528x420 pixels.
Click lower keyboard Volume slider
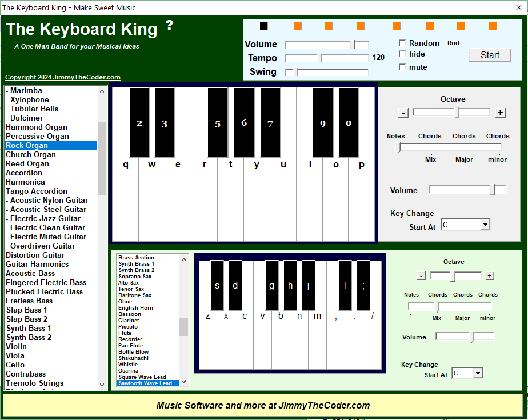pos(465,336)
